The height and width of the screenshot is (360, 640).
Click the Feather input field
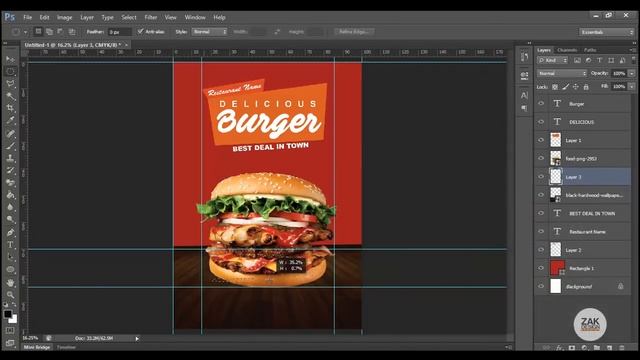pyautogui.click(x=119, y=32)
